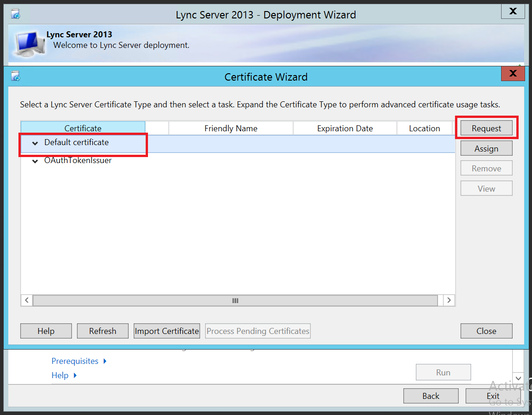Image resolution: width=532 pixels, height=415 pixels.
Task: Refresh the certificate list
Action: [x=102, y=331]
